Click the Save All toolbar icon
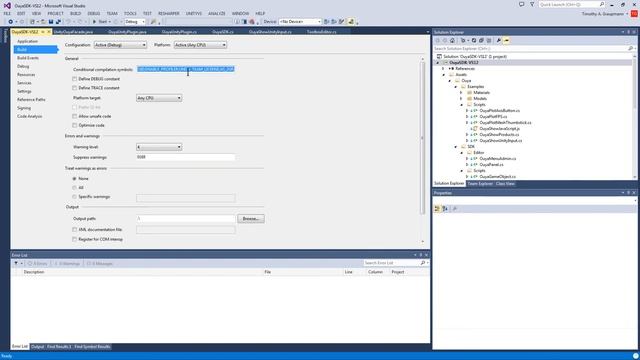Image resolution: width=640 pixels, height=360 pixels. [x=58, y=22]
